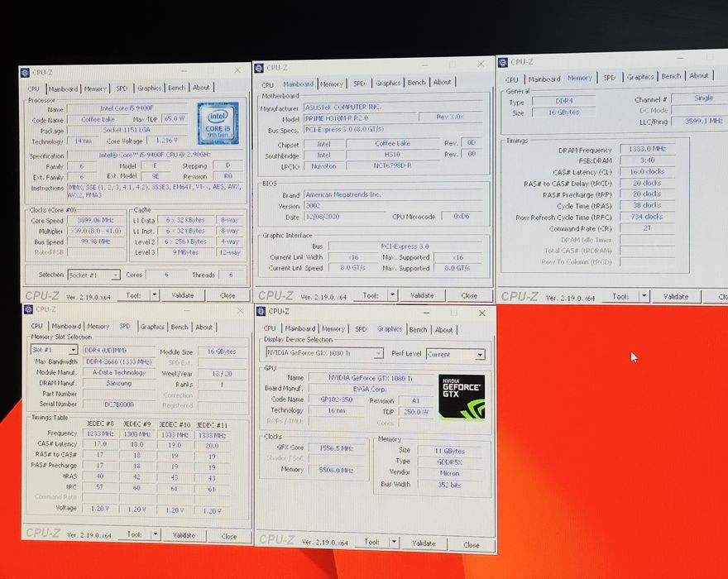Select Memory tab in the Graphics window
The height and width of the screenshot is (579, 728).
coord(333,328)
